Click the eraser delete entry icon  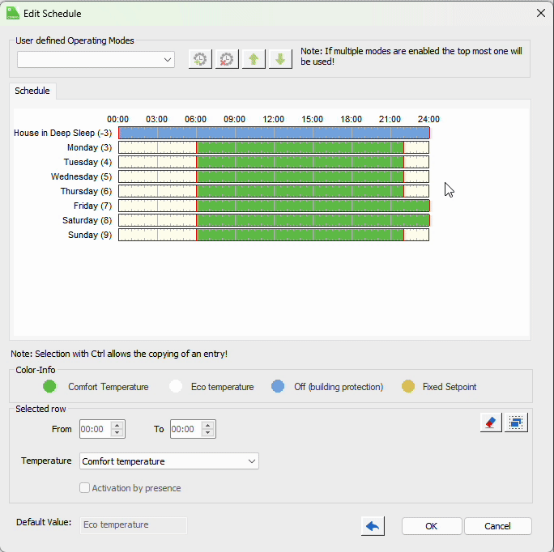[490, 422]
